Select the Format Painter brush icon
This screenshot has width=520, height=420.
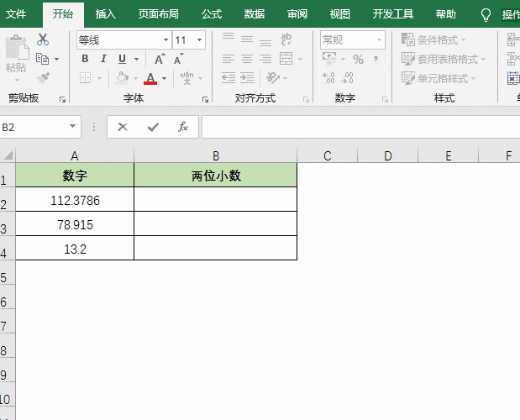43,78
